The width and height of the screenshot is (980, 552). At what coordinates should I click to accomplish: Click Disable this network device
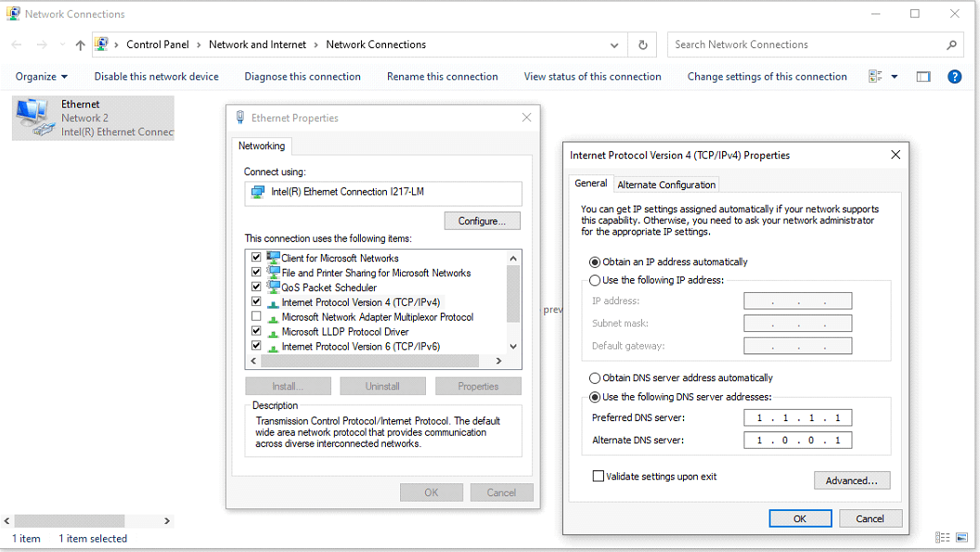[156, 76]
